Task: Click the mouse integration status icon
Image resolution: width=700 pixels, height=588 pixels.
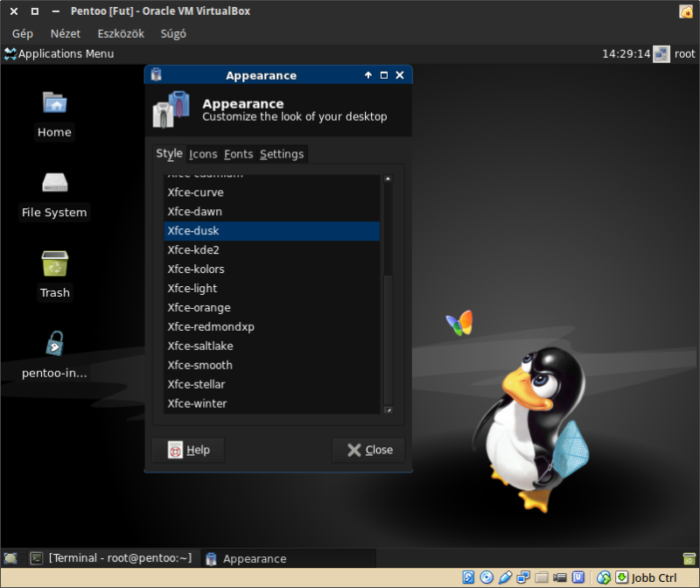Action: point(603,577)
